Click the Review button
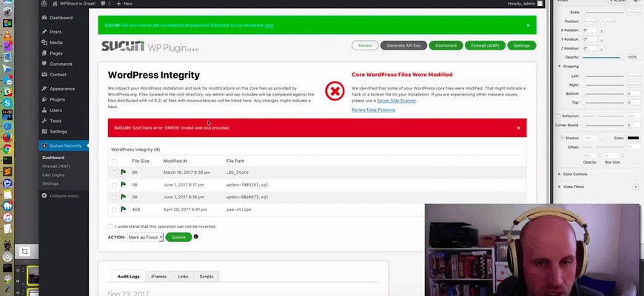Viewport: 644px width, 296px height. click(x=365, y=46)
